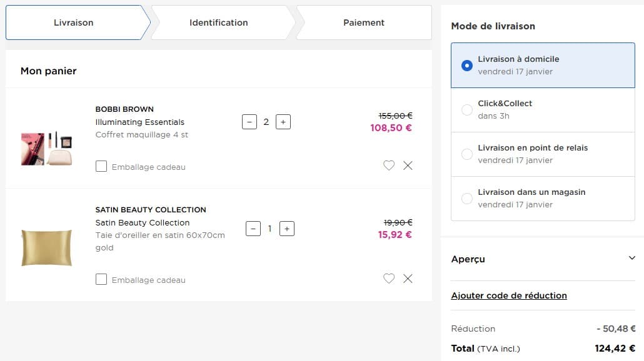Check Emballage cadeau for the pillowcase
The height and width of the screenshot is (361, 644).
101,279
